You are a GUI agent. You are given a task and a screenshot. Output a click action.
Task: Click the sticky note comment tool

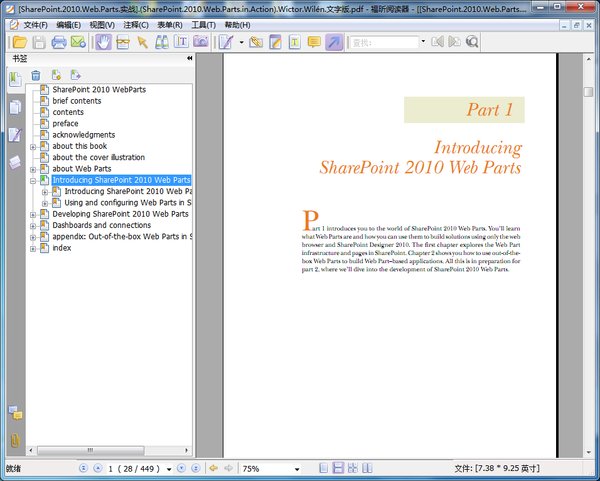pyautogui.click(x=314, y=42)
